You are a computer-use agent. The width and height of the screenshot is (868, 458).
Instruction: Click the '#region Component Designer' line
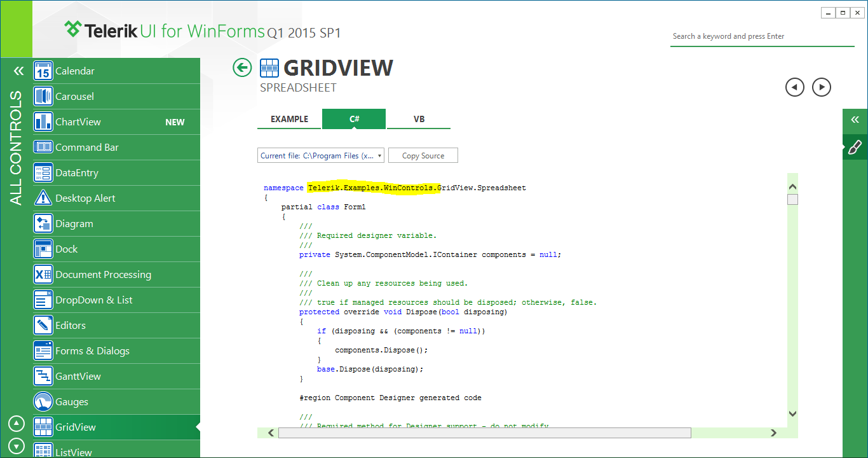[390, 398]
